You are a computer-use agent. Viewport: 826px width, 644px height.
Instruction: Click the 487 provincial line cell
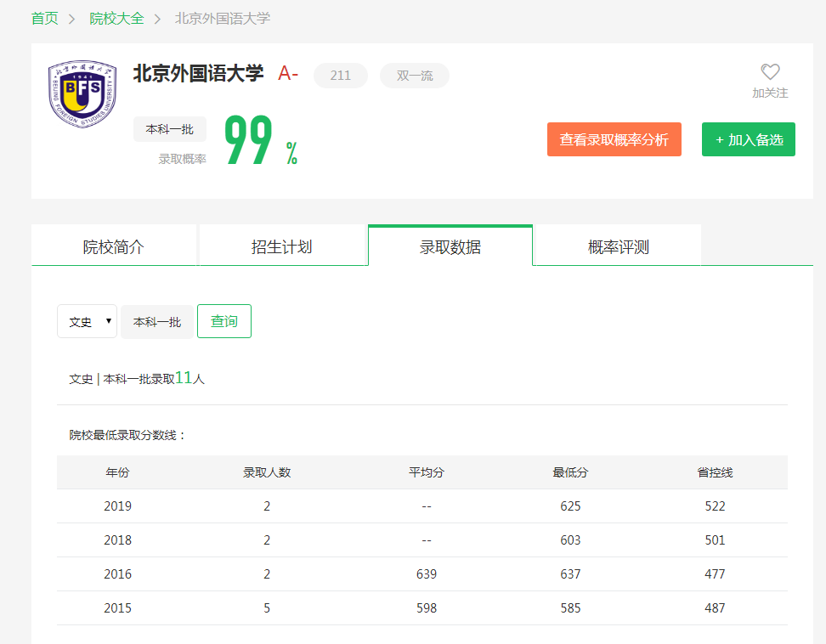715,607
